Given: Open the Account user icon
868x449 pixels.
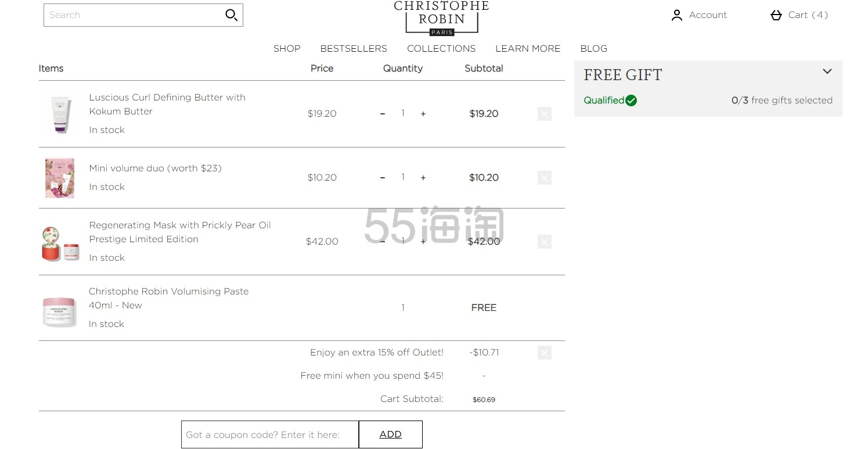Looking at the screenshot, I should (676, 15).
